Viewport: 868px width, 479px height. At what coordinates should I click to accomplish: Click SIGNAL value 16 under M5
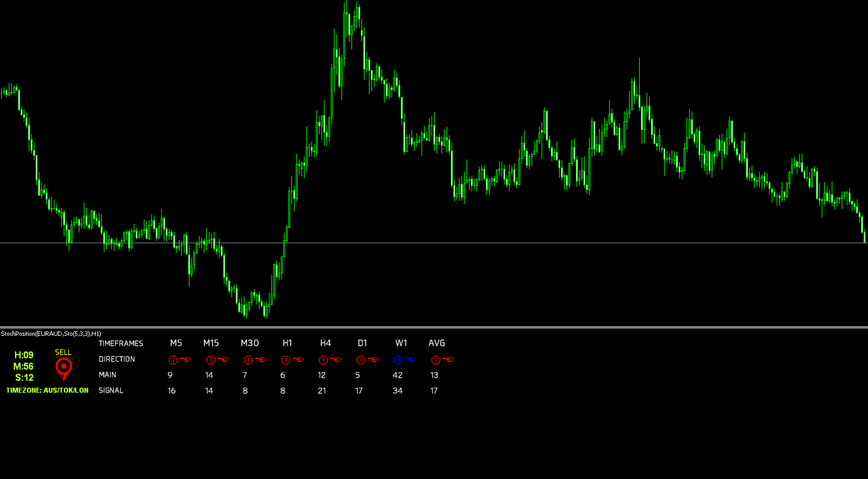pos(172,391)
